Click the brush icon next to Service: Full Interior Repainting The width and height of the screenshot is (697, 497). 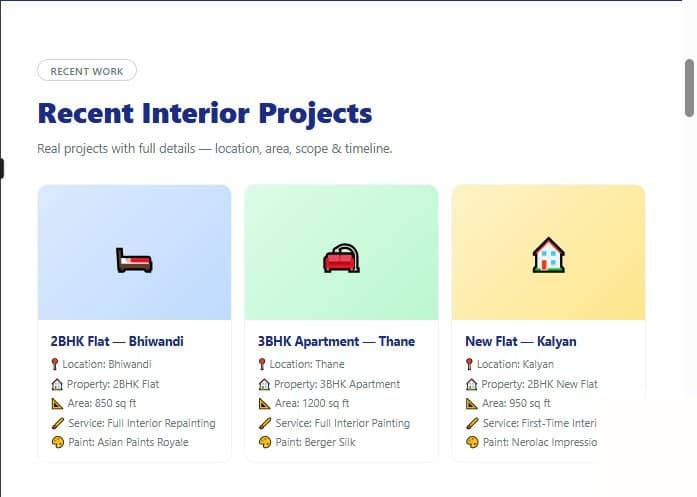[x=58, y=423]
